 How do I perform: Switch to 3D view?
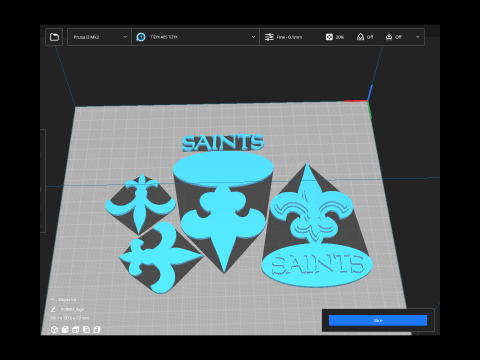[x=54, y=330]
